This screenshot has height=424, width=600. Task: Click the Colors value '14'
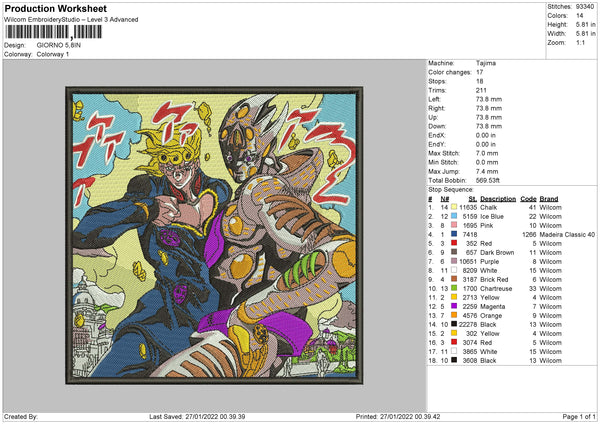pos(579,16)
